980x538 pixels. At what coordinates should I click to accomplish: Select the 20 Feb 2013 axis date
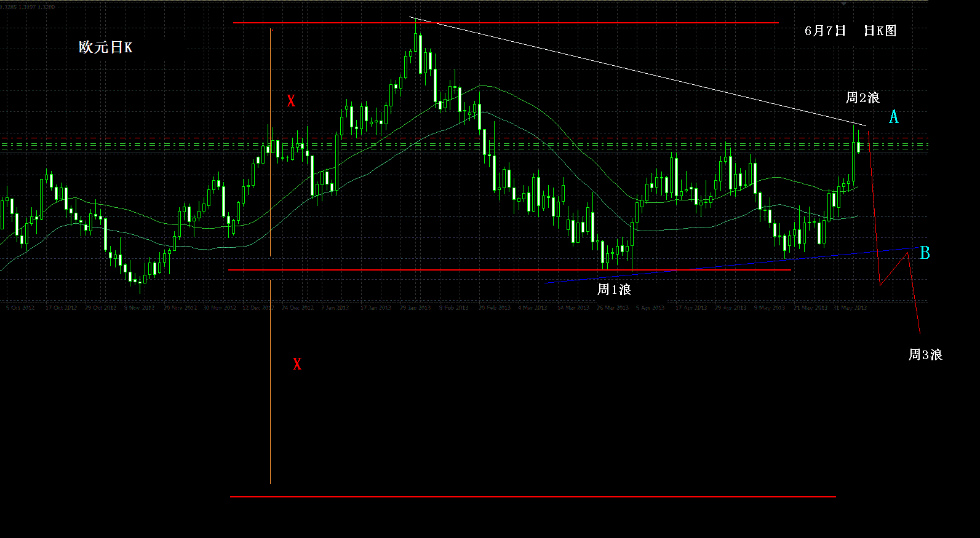click(x=495, y=307)
